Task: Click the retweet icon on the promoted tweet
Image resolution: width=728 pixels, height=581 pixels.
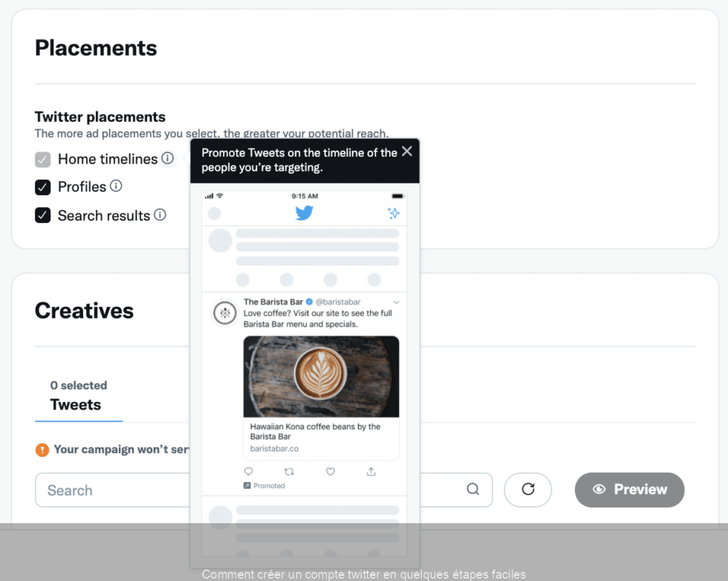Action: [289, 471]
